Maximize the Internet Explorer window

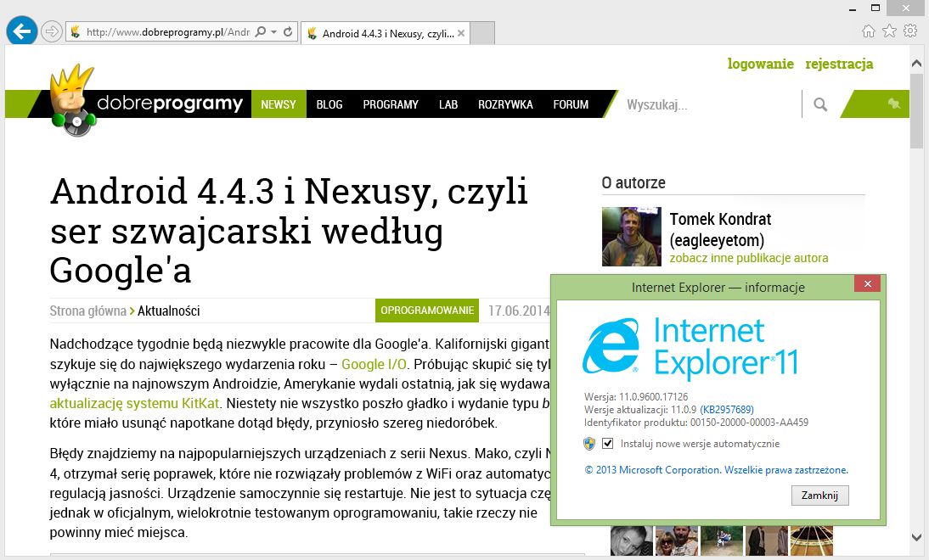pos(876,8)
